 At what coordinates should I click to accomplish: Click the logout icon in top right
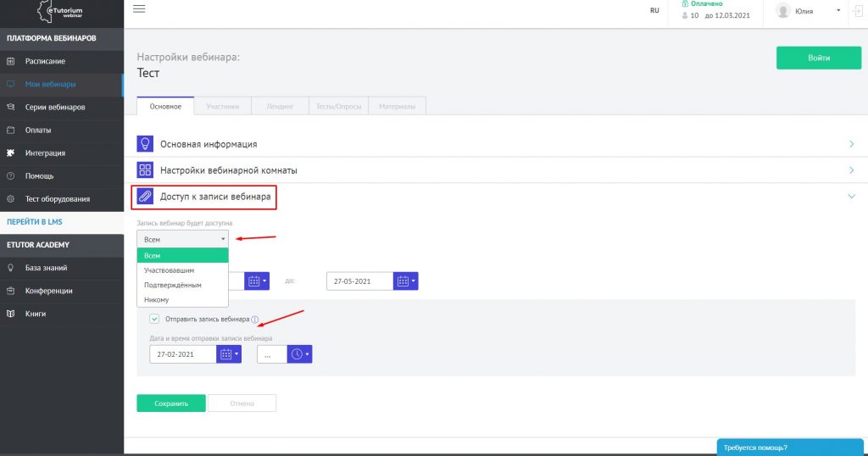point(856,11)
